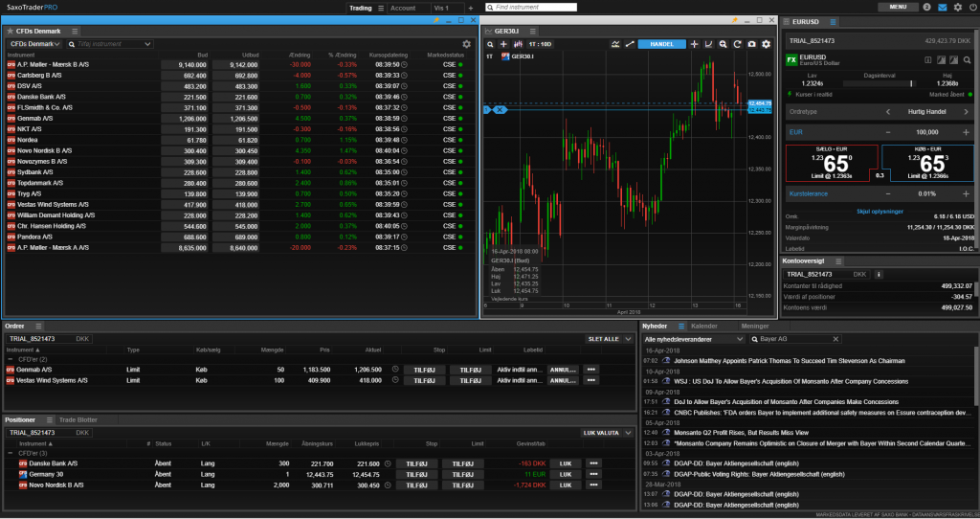
Task: Click the chart zoom magnifier icon
Action: (x=724, y=44)
